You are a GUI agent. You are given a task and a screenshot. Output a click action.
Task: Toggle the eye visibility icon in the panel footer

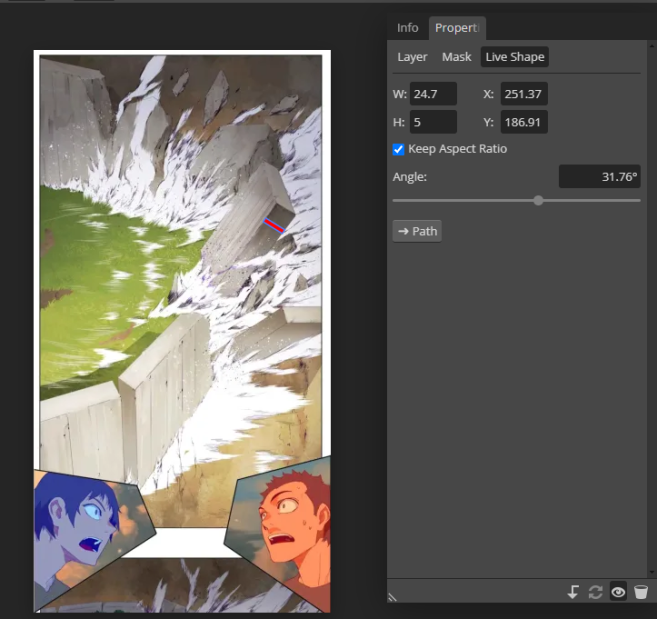coord(618,592)
